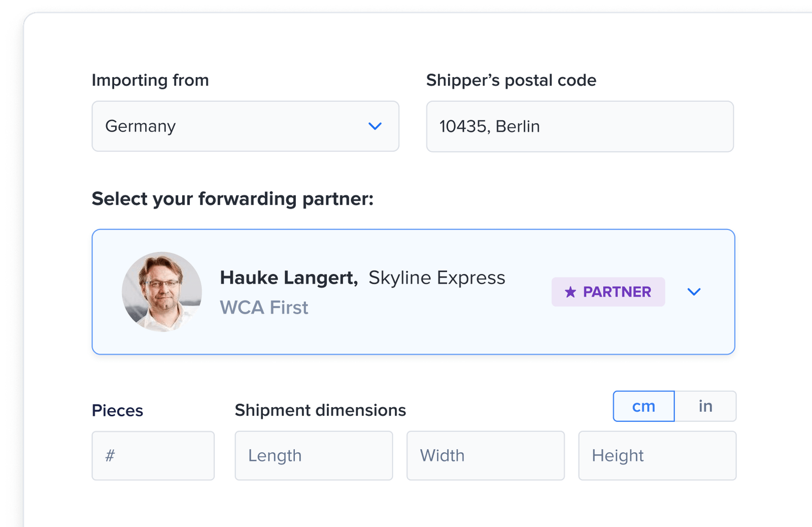Click the Height dimension field
The height and width of the screenshot is (527, 812).
657,455
